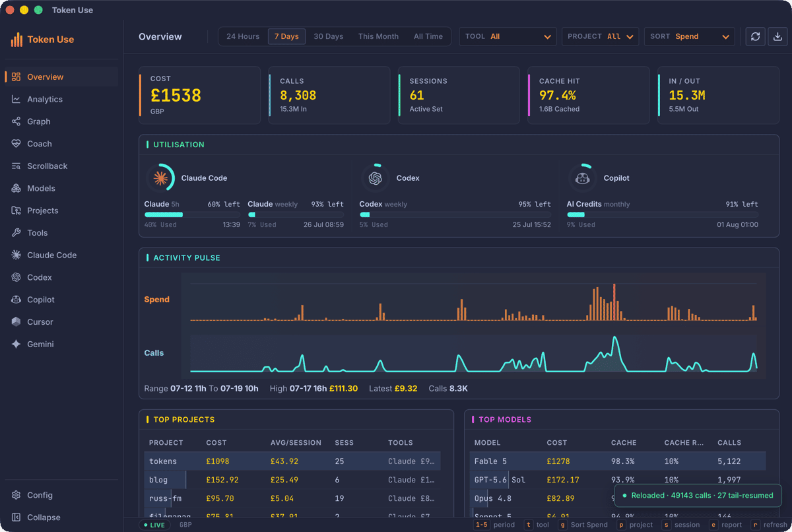The height and width of the screenshot is (532, 792).
Task: Click the russ-fm row in Top Projects
Action: click(292, 498)
